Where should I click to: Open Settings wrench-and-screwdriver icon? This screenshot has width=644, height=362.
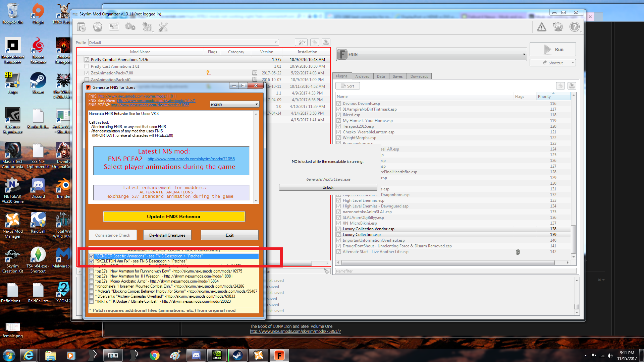coord(163,27)
